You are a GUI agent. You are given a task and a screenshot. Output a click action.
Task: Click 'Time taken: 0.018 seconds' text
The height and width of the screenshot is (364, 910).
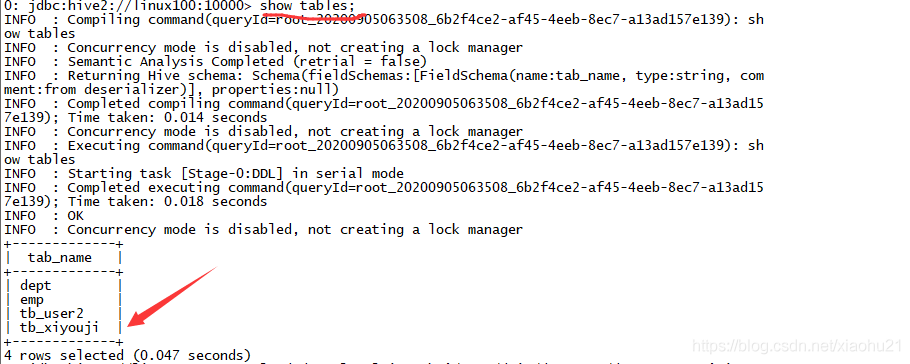click(168, 201)
